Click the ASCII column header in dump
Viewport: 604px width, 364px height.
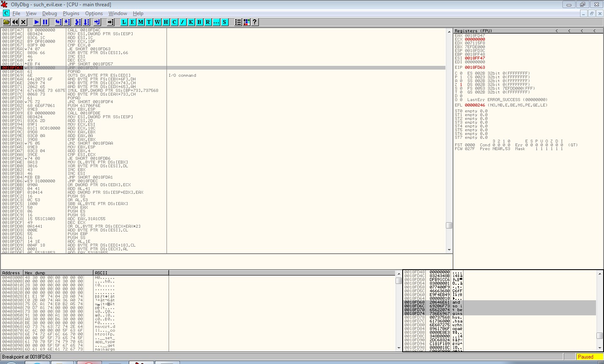click(131, 273)
